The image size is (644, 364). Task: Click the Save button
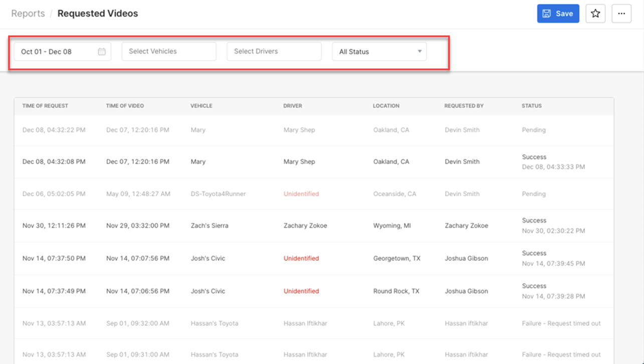pos(558,14)
